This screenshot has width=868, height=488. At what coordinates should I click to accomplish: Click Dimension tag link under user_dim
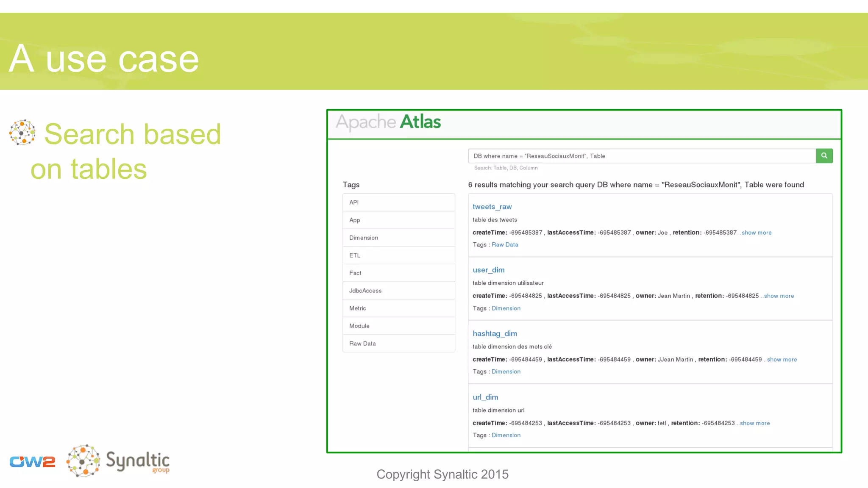(x=506, y=308)
